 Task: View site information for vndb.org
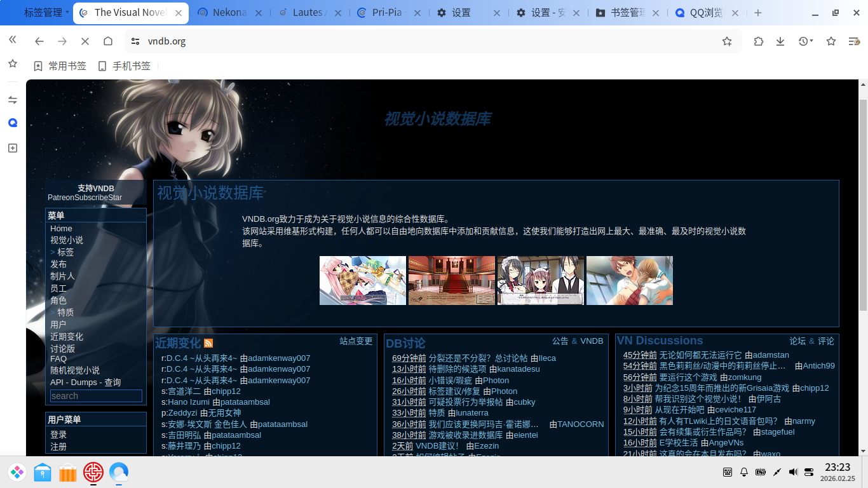click(x=135, y=41)
